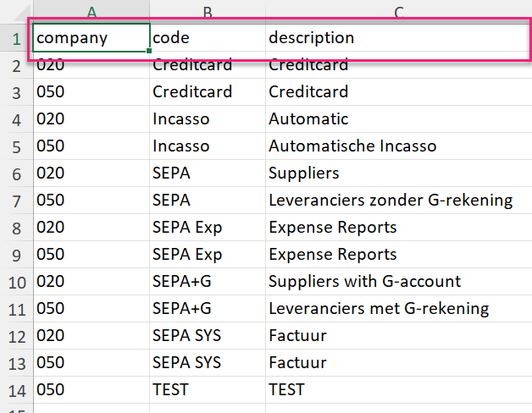Click 'Suppliers with G-account' cell
Viewport: 532px width, 413px height.
point(399,282)
